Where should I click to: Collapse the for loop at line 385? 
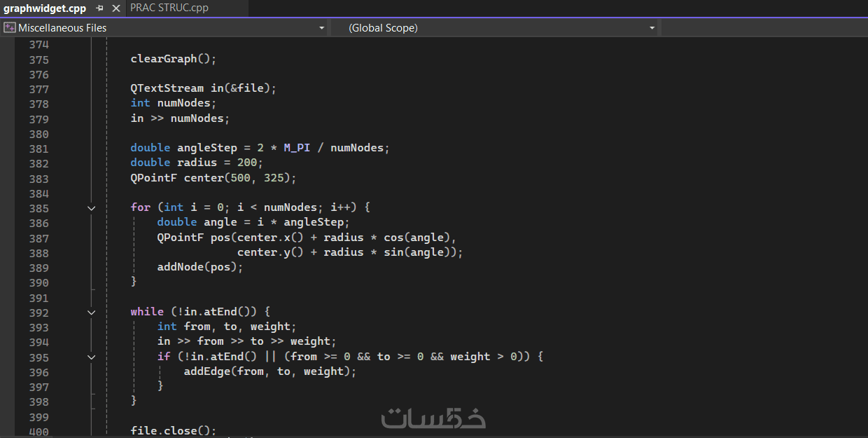[x=91, y=208]
